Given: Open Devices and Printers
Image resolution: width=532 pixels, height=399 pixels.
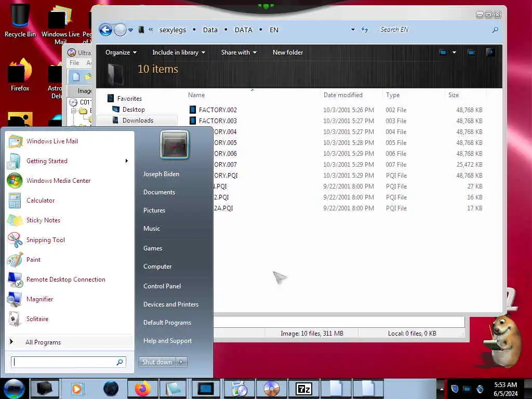Looking at the screenshot, I should pos(170,304).
